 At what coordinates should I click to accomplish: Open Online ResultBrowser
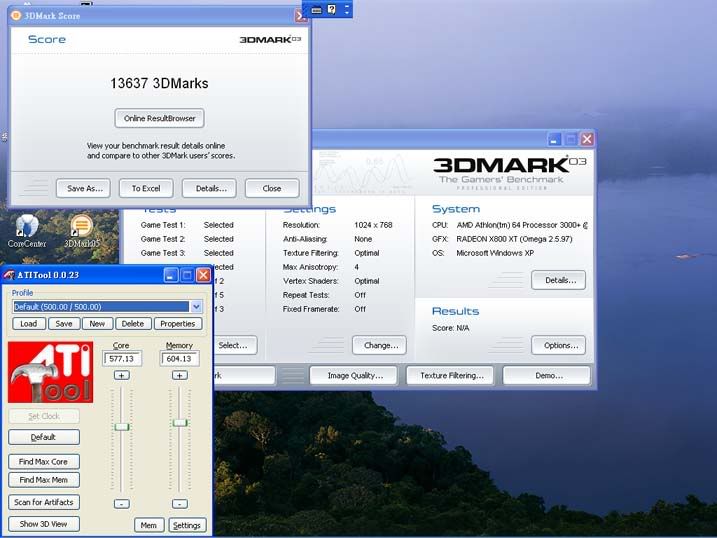point(160,118)
